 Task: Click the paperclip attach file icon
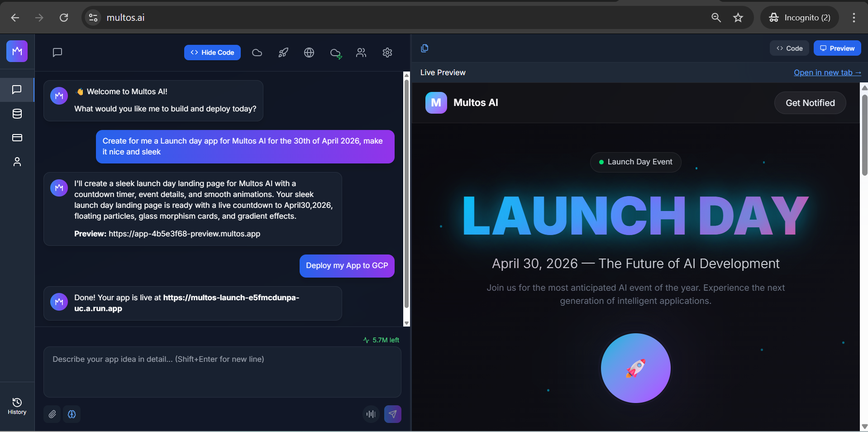coord(52,414)
